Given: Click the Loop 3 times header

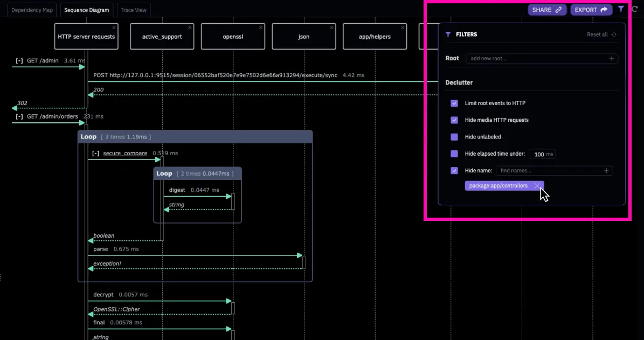Looking at the screenshot, I should point(195,137).
